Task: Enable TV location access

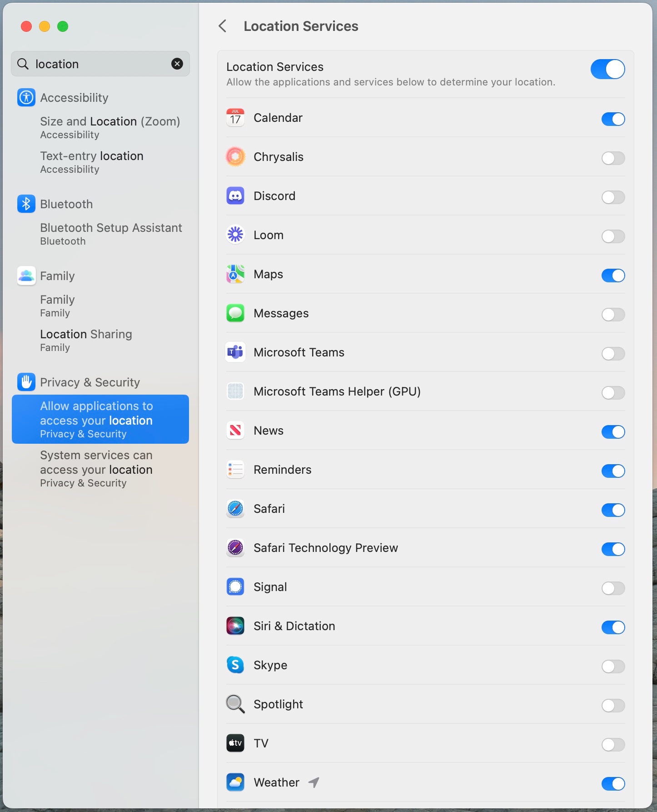Action: [x=613, y=745]
